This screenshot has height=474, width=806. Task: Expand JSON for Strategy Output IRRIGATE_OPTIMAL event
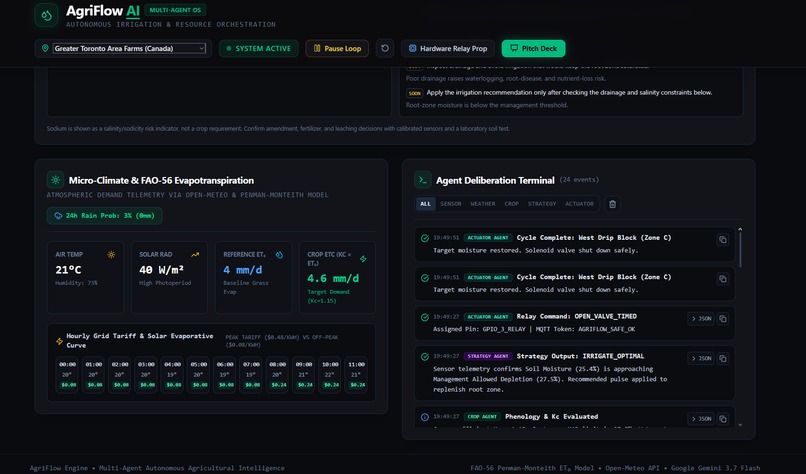[x=701, y=358]
